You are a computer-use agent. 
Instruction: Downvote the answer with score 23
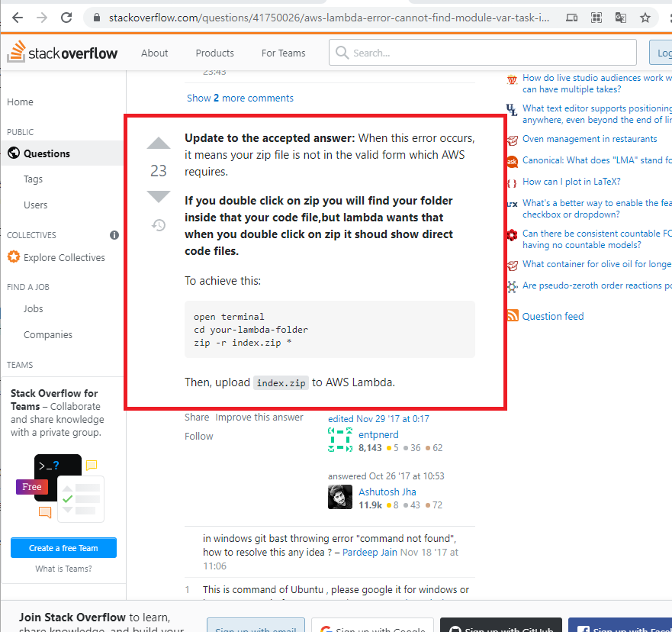click(159, 197)
